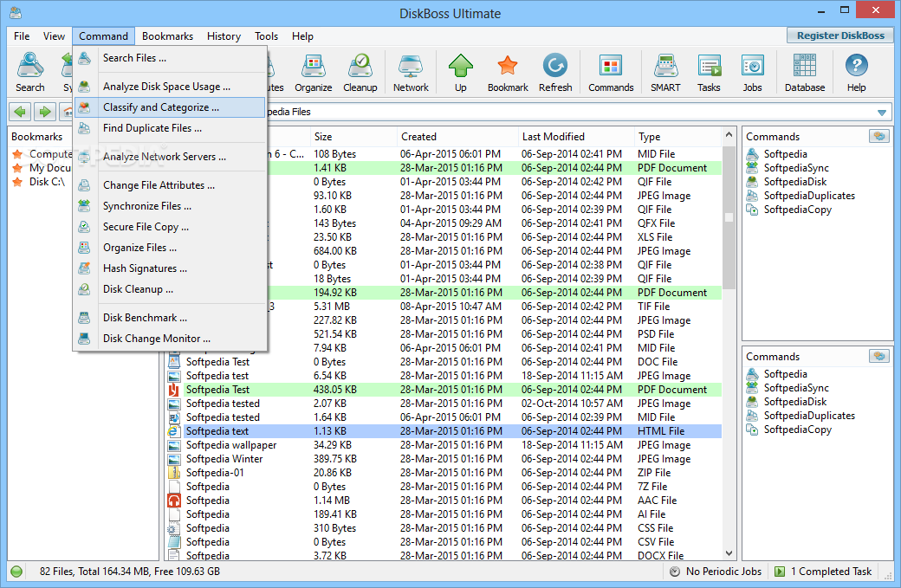Select the My Documents bookmark

pyautogui.click(x=42, y=168)
